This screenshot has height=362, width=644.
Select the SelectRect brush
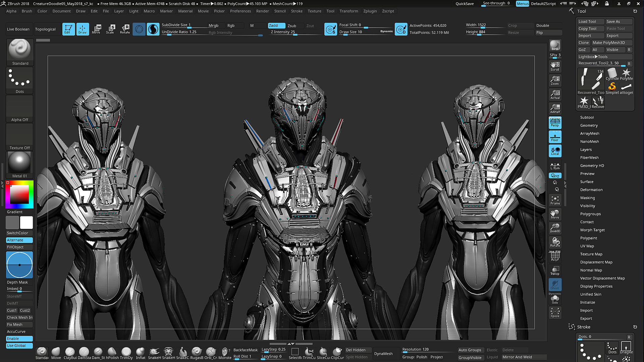tap(295, 353)
